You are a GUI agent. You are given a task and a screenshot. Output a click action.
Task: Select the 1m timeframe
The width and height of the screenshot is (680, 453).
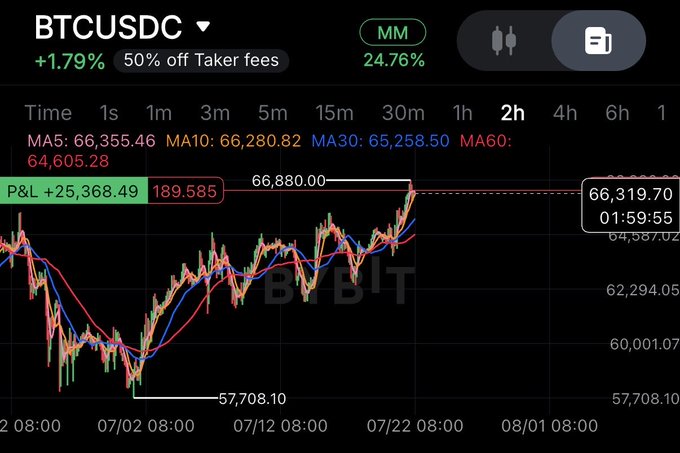click(x=159, y=113)
